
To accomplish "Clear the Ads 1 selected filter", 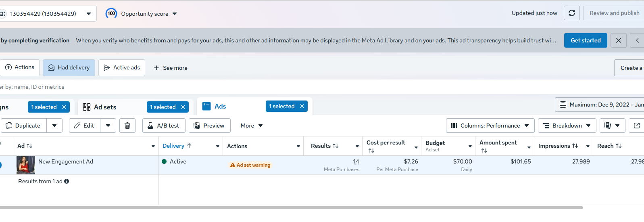I will 302,106.
